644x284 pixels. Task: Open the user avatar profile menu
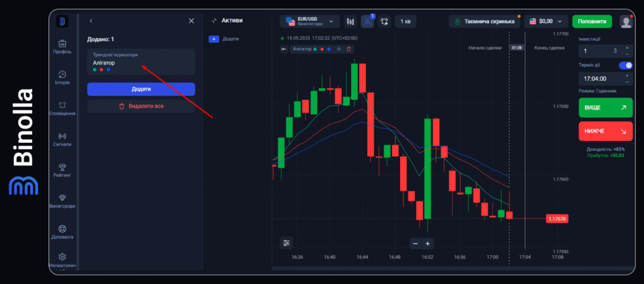pyautogui.click(x=626, y=21)
